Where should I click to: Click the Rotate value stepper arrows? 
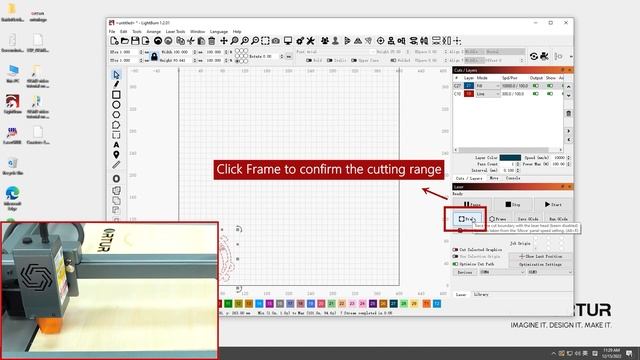click(282, 56)
